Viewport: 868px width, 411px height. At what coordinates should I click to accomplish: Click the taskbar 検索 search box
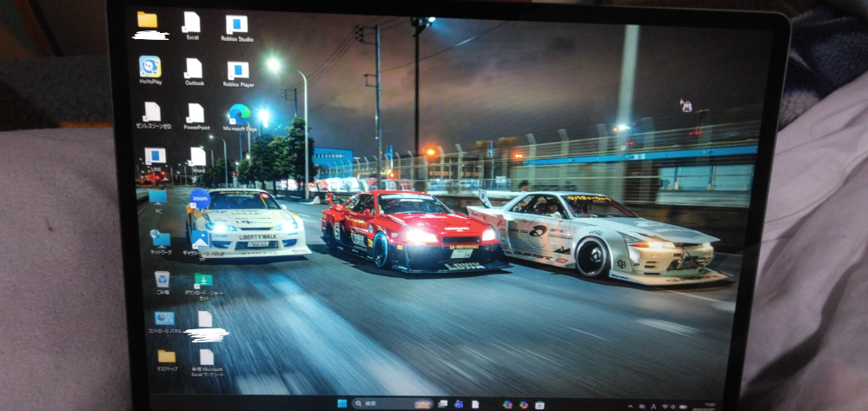[x=393, y=404]
